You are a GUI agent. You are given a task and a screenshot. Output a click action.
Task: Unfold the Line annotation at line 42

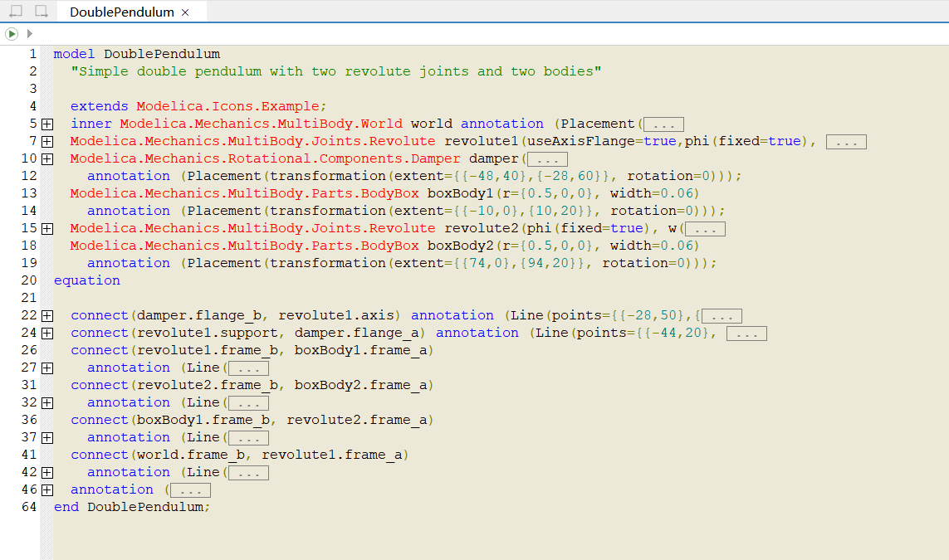tap(47, 472)
